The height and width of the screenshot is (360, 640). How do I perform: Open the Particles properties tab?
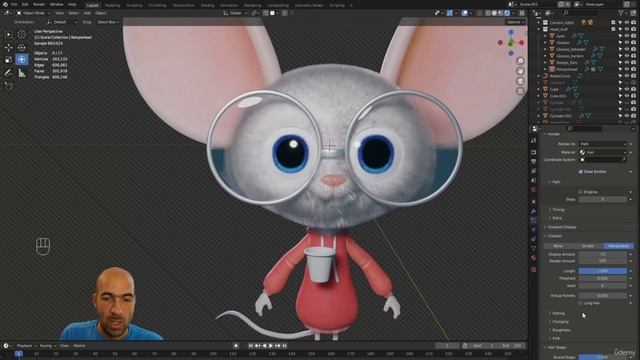533,220
